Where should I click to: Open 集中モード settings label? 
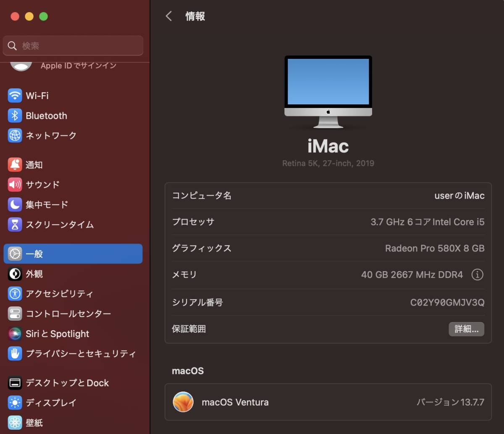[47, 205]
